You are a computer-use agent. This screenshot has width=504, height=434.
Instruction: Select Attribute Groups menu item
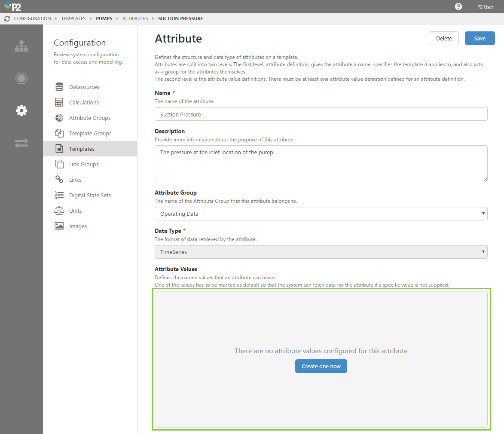point(89,118)
